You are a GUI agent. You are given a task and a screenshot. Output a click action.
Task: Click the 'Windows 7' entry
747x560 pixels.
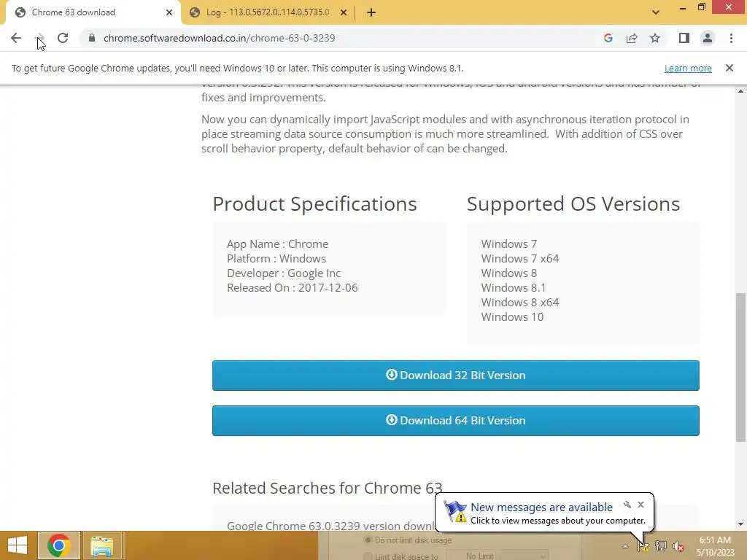(x=508, y=244)
